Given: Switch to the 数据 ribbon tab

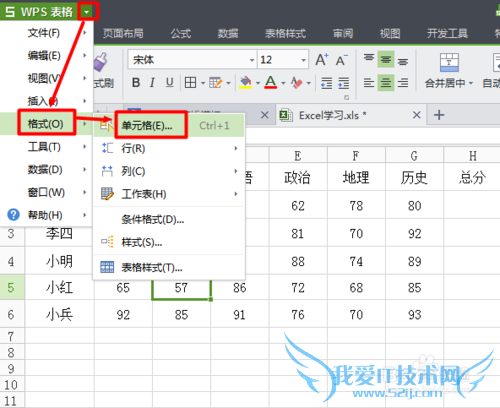Looking at the screenshot, I should coord(228,33).
